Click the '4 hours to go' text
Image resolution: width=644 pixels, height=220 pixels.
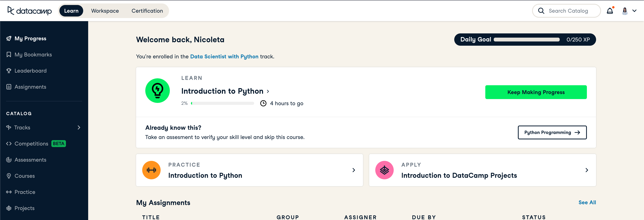287,103
